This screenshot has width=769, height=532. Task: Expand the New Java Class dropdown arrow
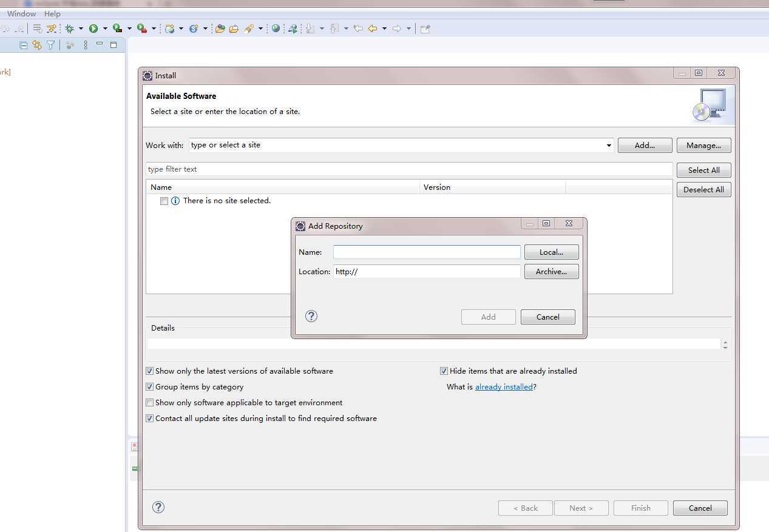tap(205, 29)
